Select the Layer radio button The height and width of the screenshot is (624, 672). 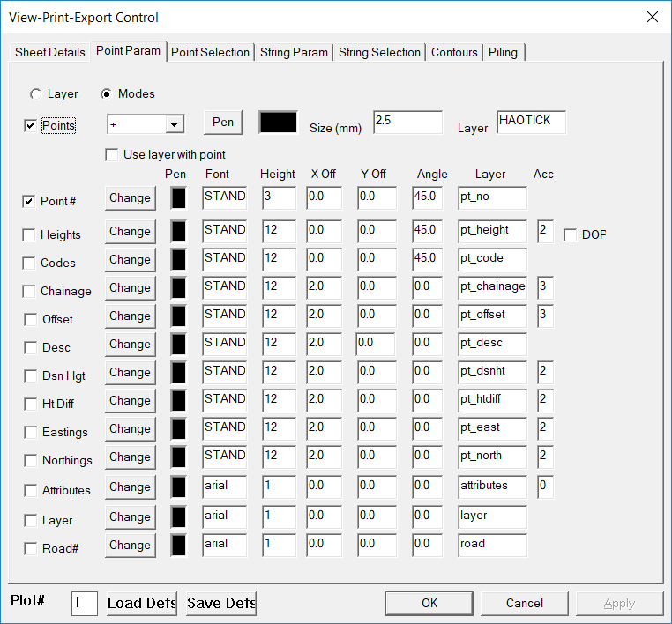[35, 94]
